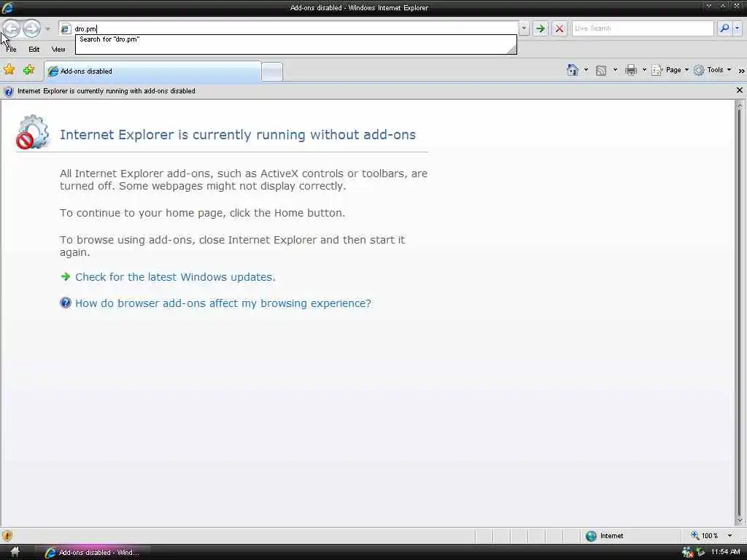Expand the command bar overflow chevron
Screen dimensions: 747x560
pyautogui.click(x=741, y=71)
